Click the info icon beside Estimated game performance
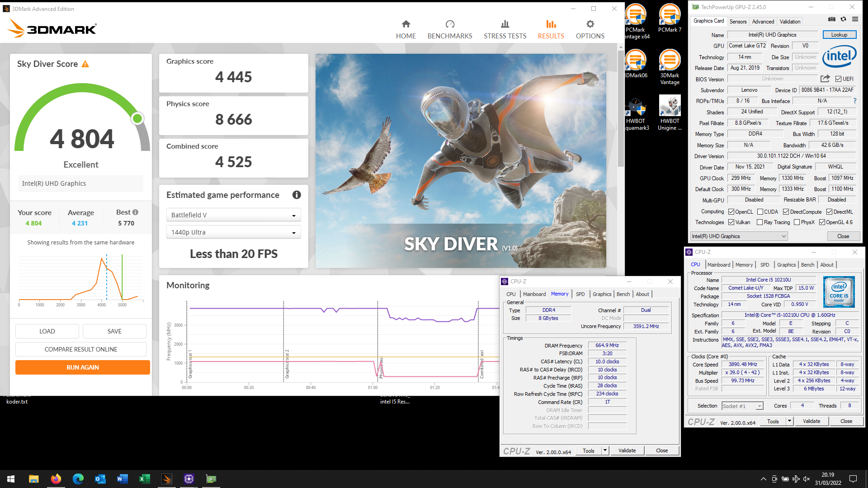 [297, 195]
